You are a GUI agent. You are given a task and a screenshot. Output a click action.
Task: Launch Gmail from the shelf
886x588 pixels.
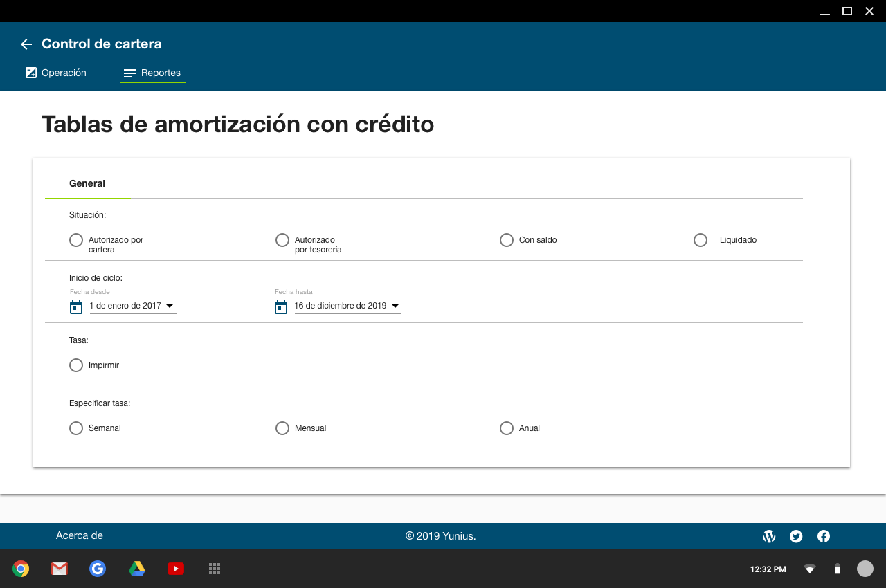(x=60, y=569)
